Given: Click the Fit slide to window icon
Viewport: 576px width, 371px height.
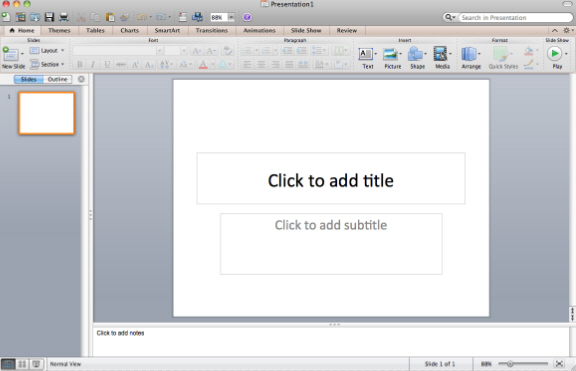Looking at the screenshot, I should coord(559,364).
